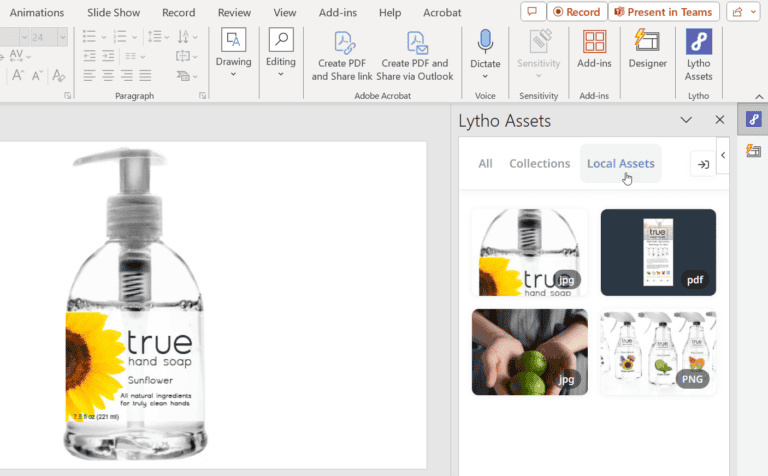Click the line spacing icon
This screenshot has width=768, height=476.
[x=154, y=37]
